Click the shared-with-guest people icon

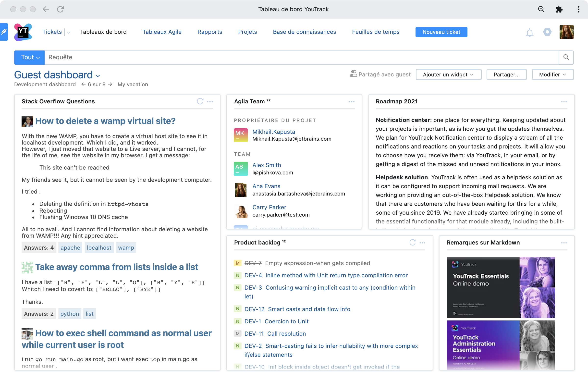click(353, 73)
